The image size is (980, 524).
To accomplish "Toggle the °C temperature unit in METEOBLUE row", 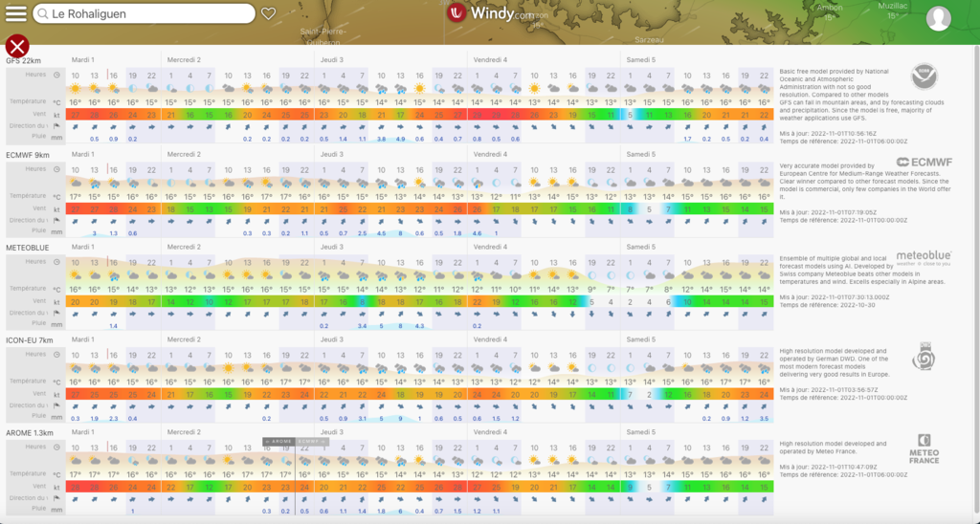I will (x=56, y=290).
